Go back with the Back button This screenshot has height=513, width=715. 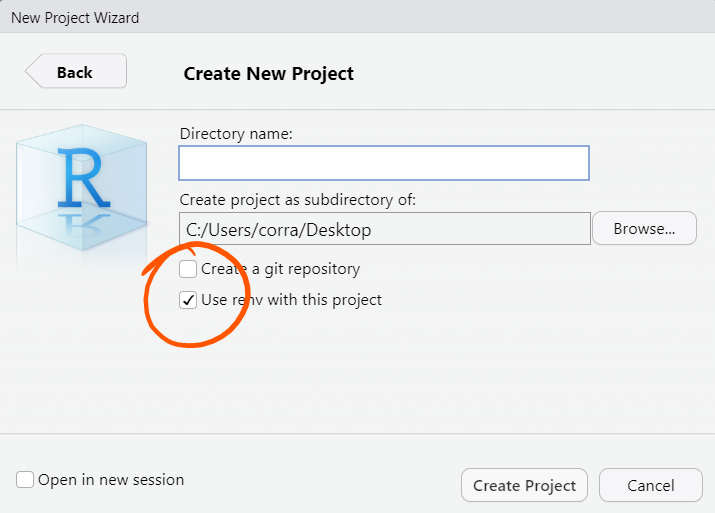click(x=76, y=72)
